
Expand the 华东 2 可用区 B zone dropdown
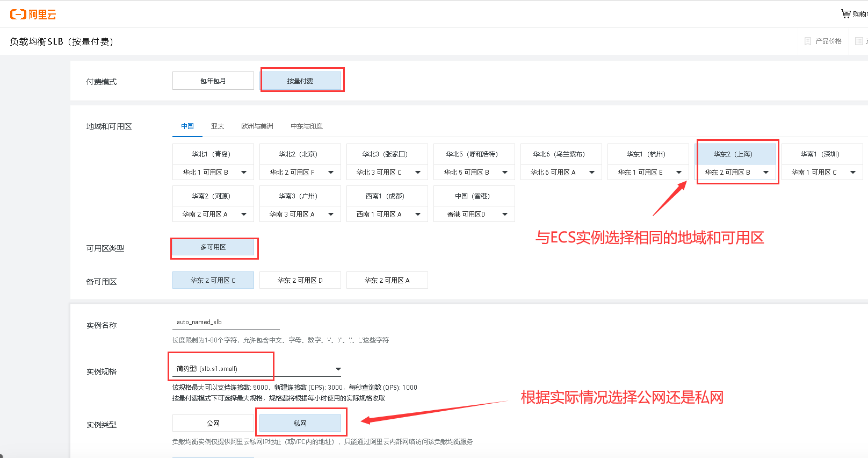pos(735,172)
